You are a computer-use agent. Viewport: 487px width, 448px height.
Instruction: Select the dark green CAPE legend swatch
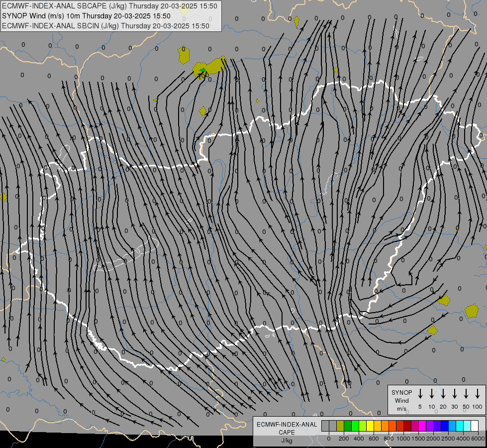(348, 426)
